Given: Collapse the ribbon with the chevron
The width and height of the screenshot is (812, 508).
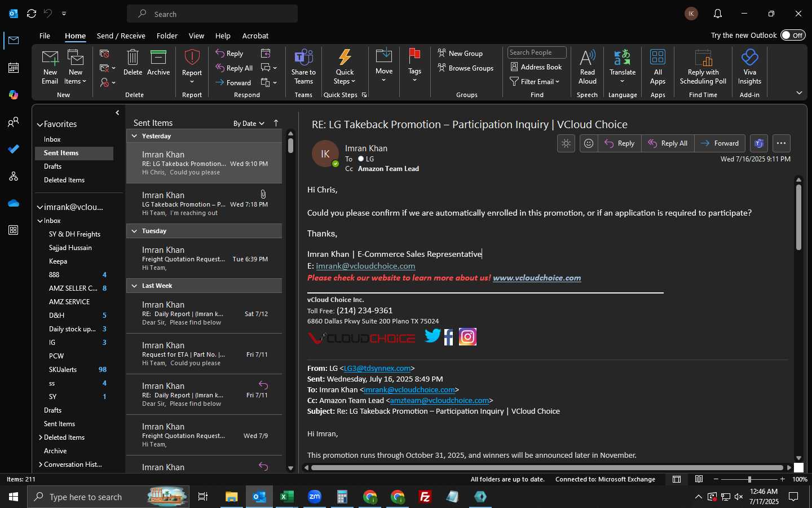Looking at the screenshot, I should [799, 93].
